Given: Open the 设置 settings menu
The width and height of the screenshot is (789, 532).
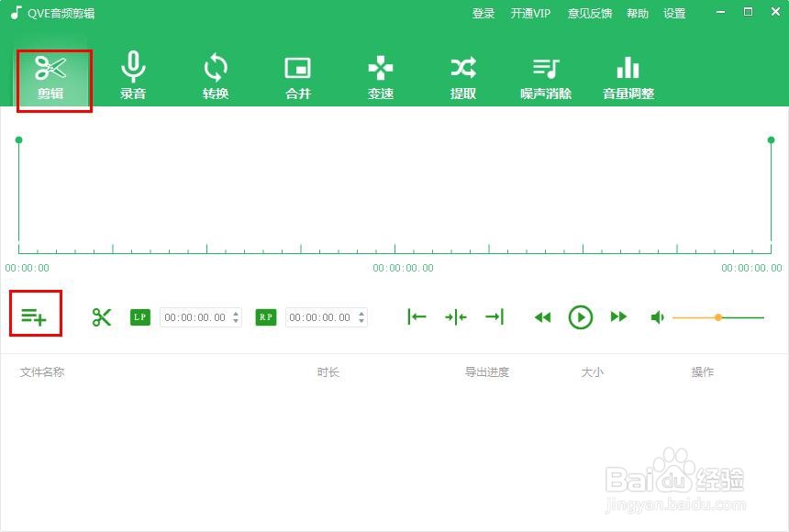Looking at the screenshot, I should coord(674,14).
